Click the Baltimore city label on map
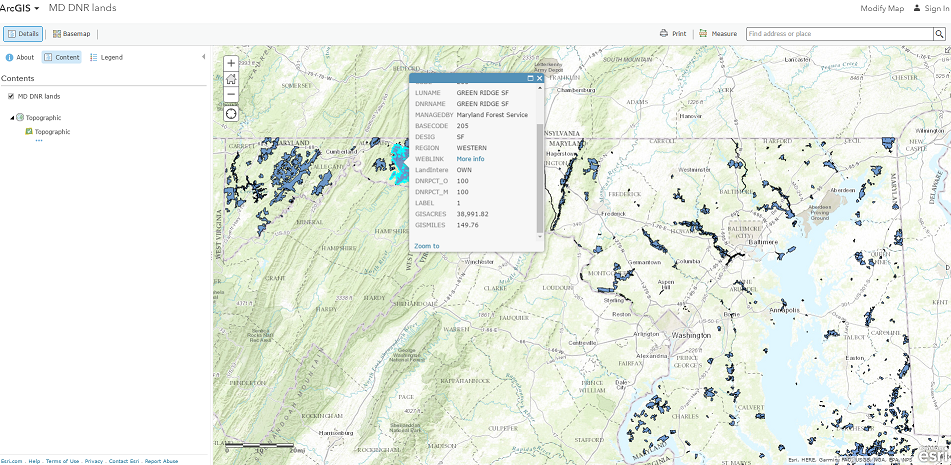This screenshot has height=465, width=951. click(x=763, y=243)
